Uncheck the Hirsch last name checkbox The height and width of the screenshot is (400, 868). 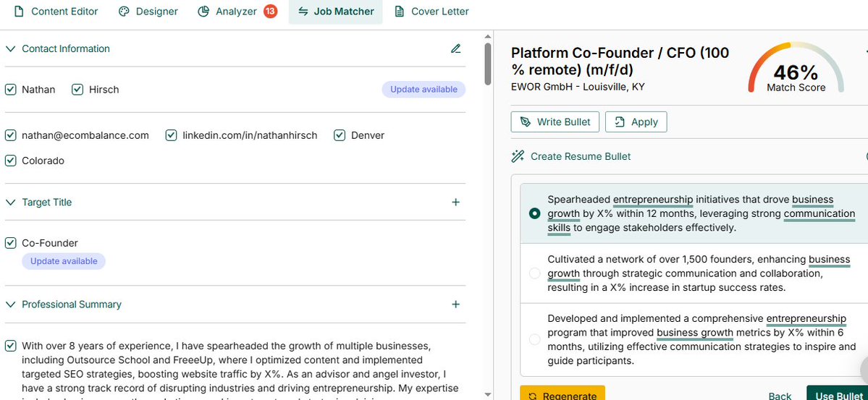pos(77,90)
